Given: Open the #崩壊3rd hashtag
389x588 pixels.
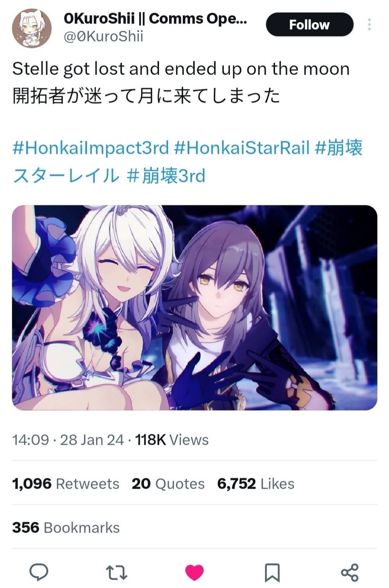Looking at the screenshot, I should pos(166,175).
